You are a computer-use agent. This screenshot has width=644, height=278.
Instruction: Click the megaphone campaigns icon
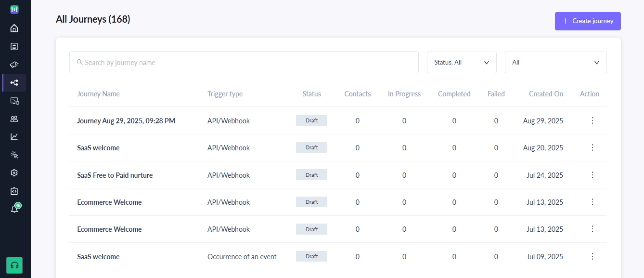(x=14, y=65)
